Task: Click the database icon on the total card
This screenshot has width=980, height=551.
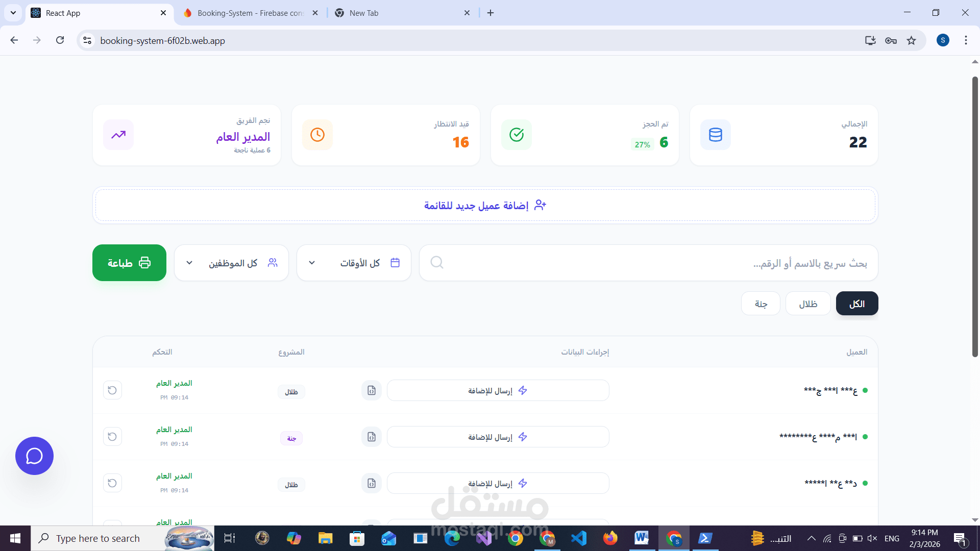Action: [x=716, y=135]
